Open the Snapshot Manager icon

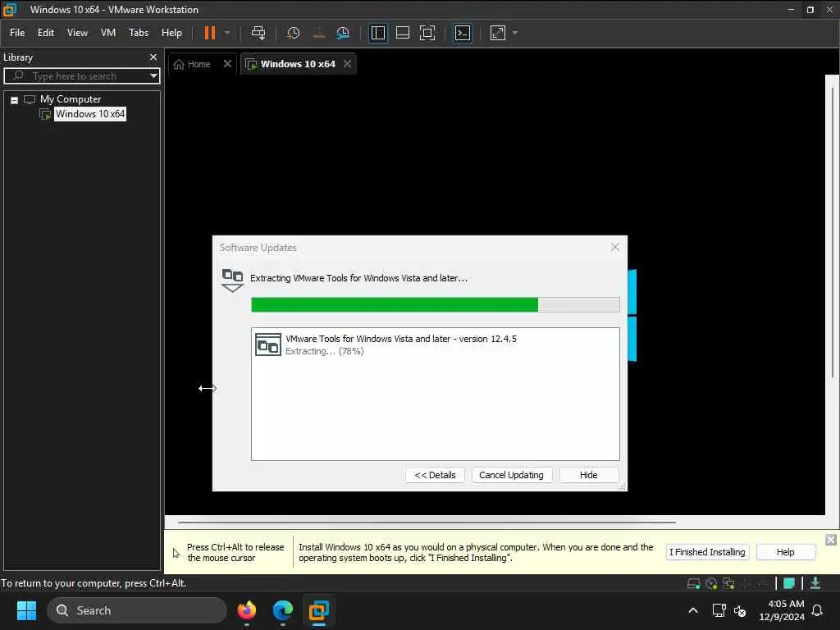(x=343, y=33)
